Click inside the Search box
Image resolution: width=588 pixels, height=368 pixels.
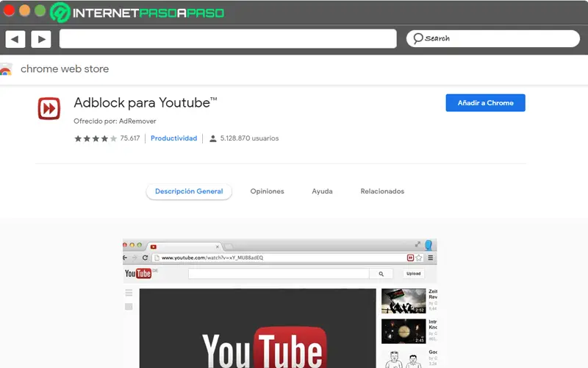coord(492,38)
